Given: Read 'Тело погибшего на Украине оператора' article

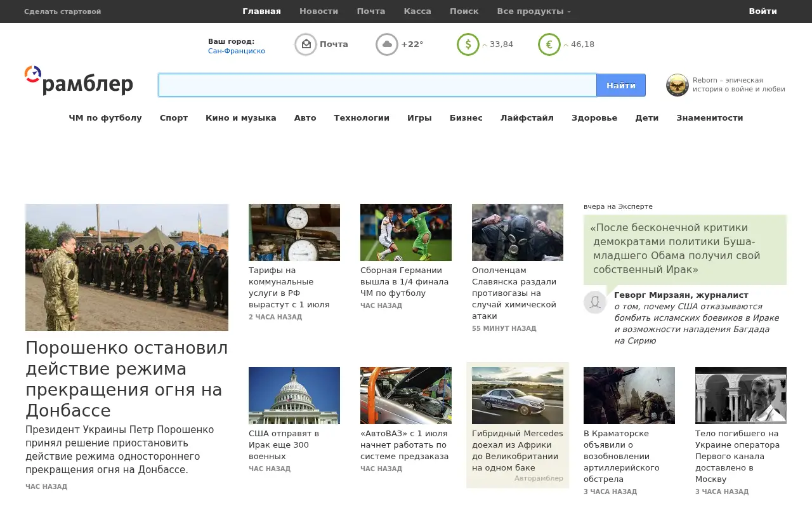Looking at the screenshot, I should tap(738, 457).
